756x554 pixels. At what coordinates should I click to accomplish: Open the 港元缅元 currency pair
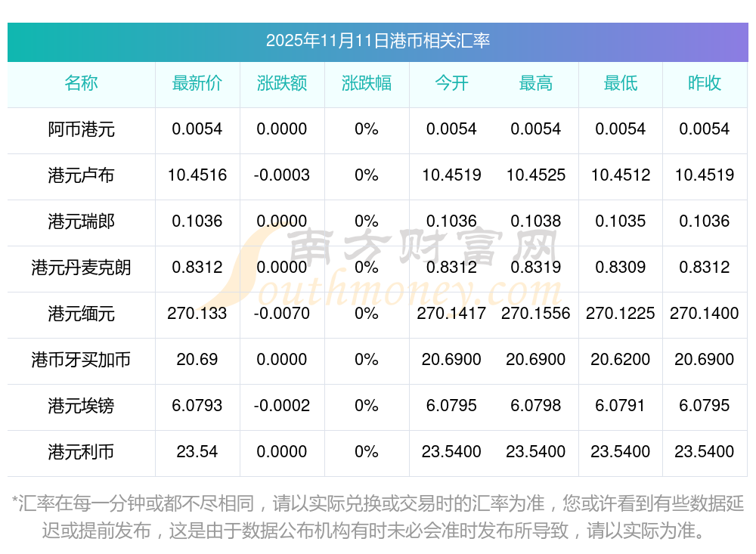pos(81,314)
